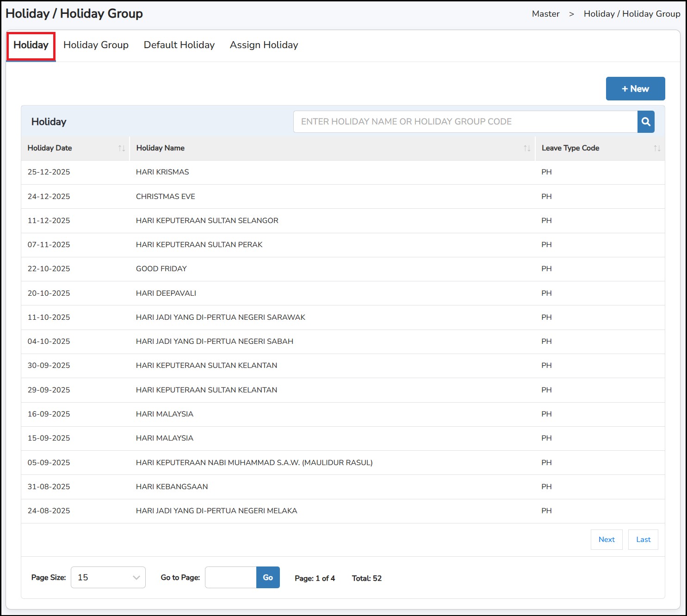Select the Assign Holiday tab
This screenshot has height=616, width=687.
[x=264, y=45]
